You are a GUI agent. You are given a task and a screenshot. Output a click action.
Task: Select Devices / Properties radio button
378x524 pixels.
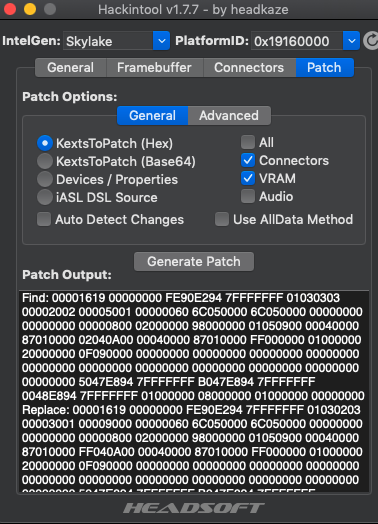pyautogui.click(x=45, y=179)
